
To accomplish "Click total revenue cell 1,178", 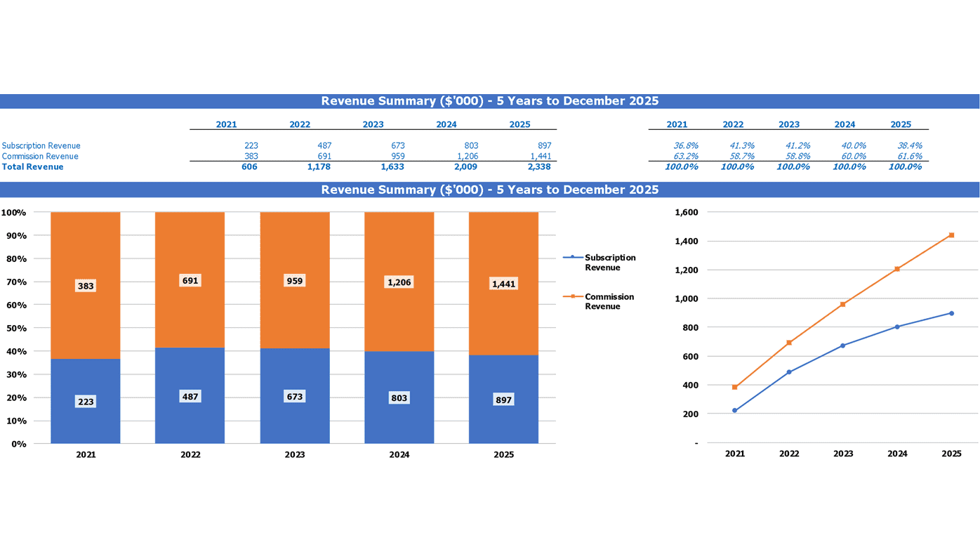I will pyautogui.click(x=319, y=166).
